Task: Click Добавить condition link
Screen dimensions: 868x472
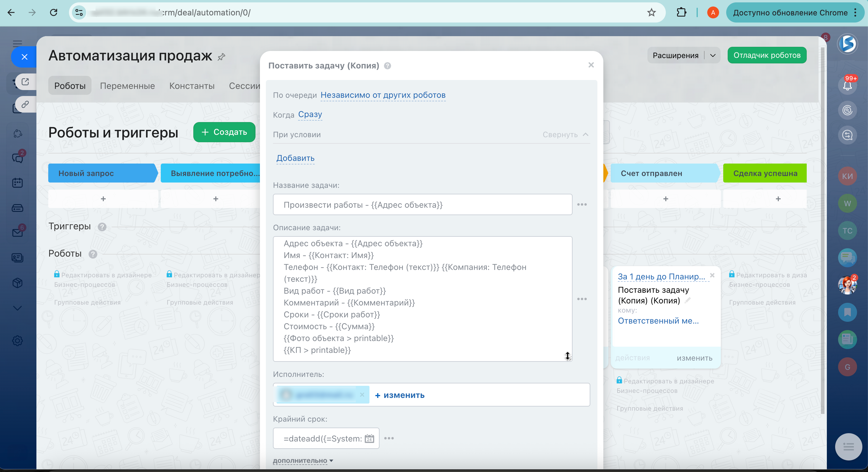Action: coord(295,158)
